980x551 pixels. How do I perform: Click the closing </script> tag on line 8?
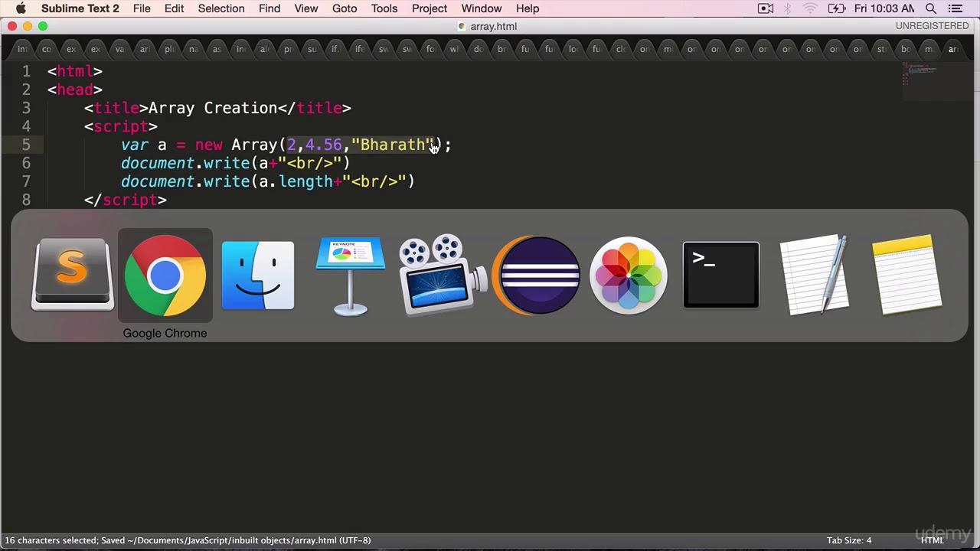point(126,200)
